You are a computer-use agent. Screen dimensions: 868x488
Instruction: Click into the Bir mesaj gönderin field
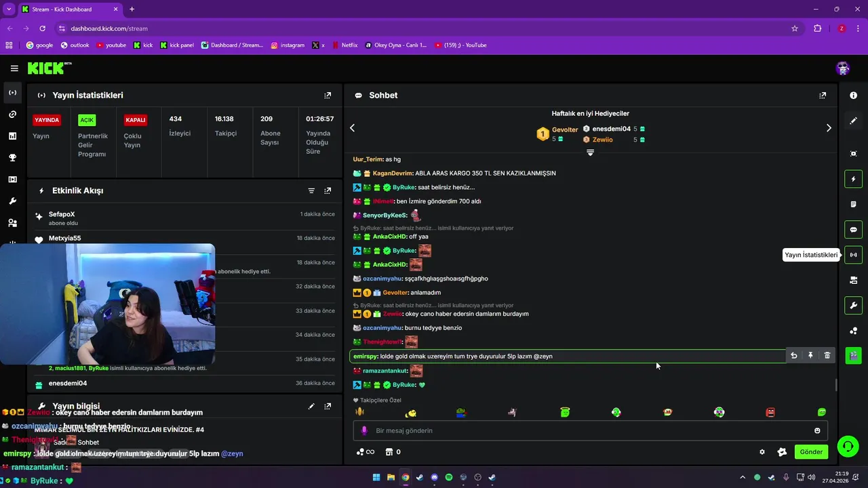point(590,430)
